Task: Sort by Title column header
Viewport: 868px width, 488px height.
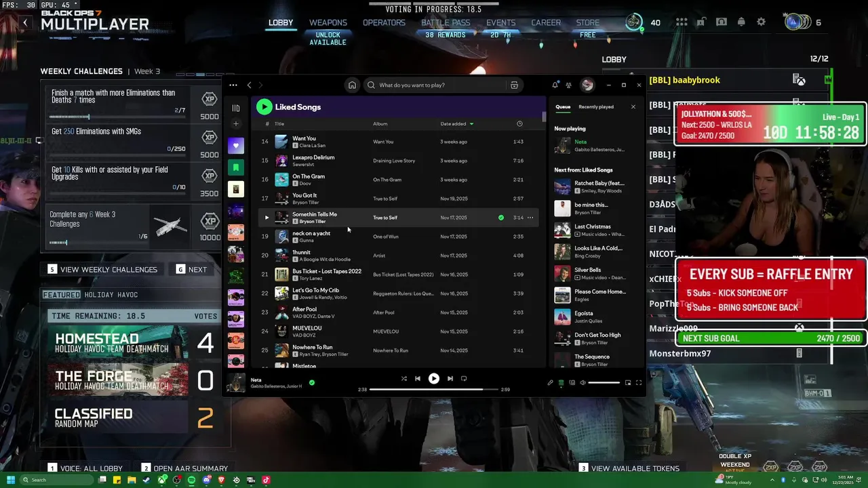Action: (x=279, y=124)
